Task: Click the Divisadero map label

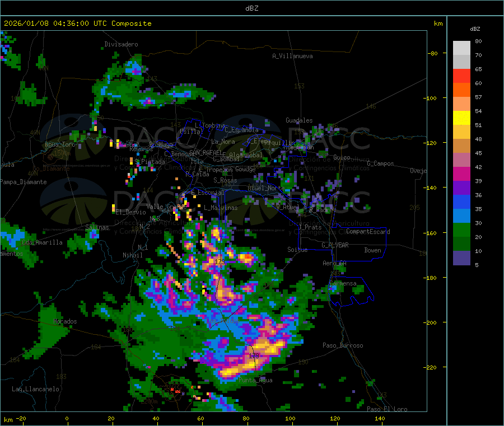Action: [121, 44]
